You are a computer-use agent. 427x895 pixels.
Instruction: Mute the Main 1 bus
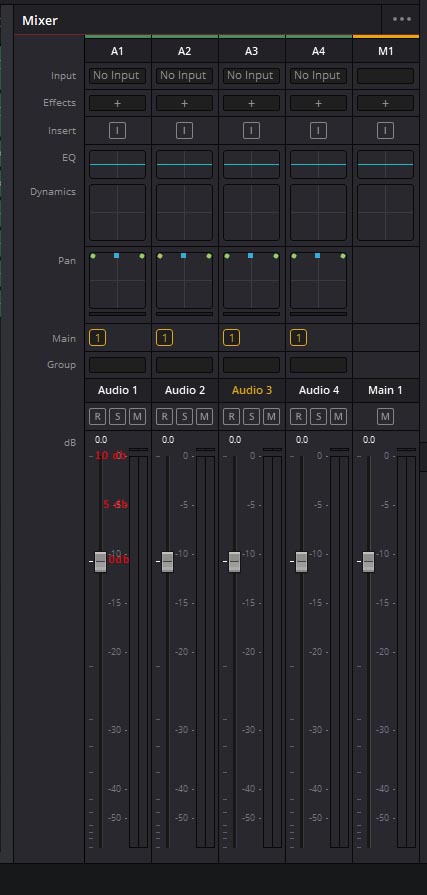tap(385, 417)
